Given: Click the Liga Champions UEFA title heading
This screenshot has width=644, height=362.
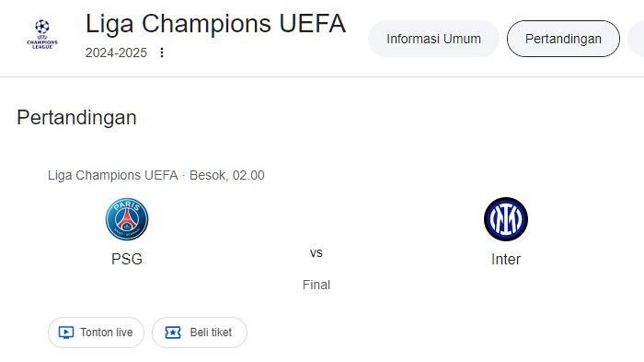Looking at the screenshot, I should coord(215,24).
